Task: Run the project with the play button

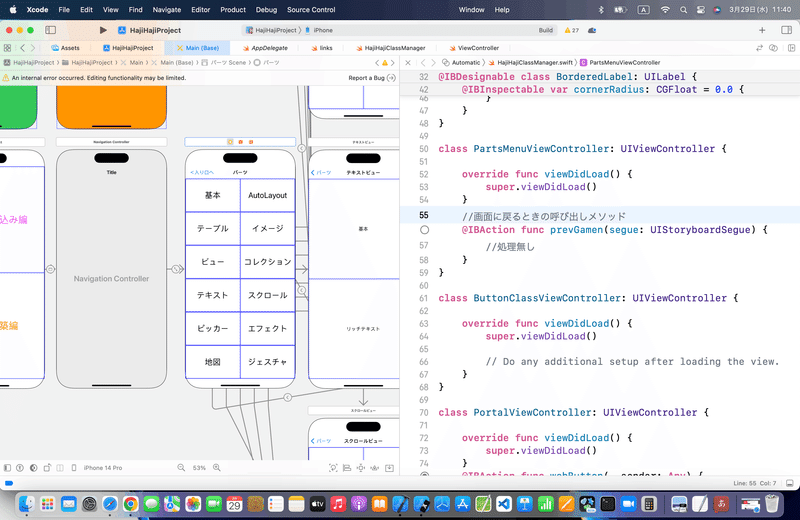Action: point(103,30)
